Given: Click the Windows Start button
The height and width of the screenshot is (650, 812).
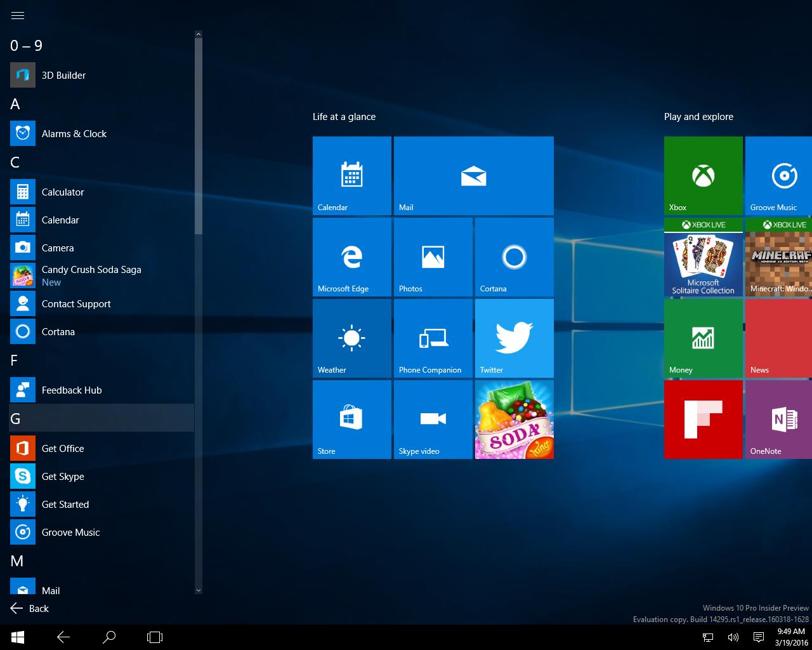Looking at the screenshot, I should [18, 637].
